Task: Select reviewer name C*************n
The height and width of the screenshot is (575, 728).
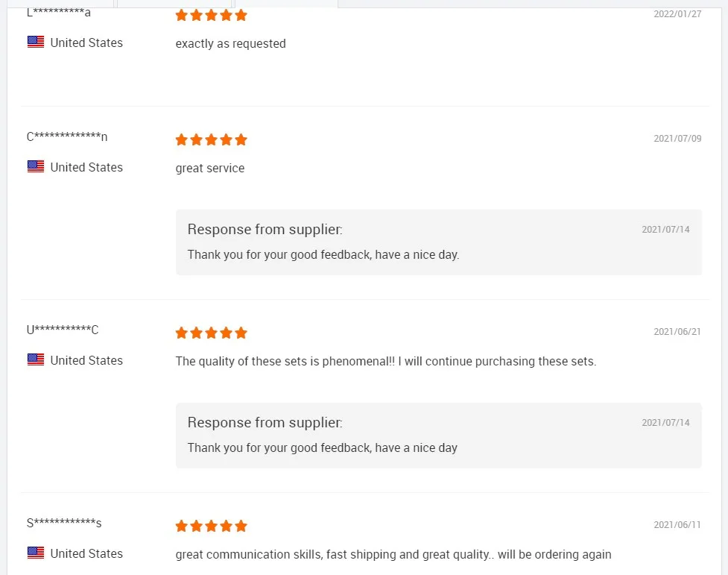Action: (x=67, y=136)
